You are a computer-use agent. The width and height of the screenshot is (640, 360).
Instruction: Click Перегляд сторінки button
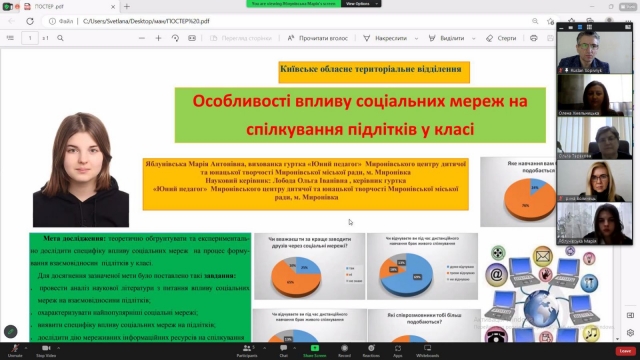241,38
